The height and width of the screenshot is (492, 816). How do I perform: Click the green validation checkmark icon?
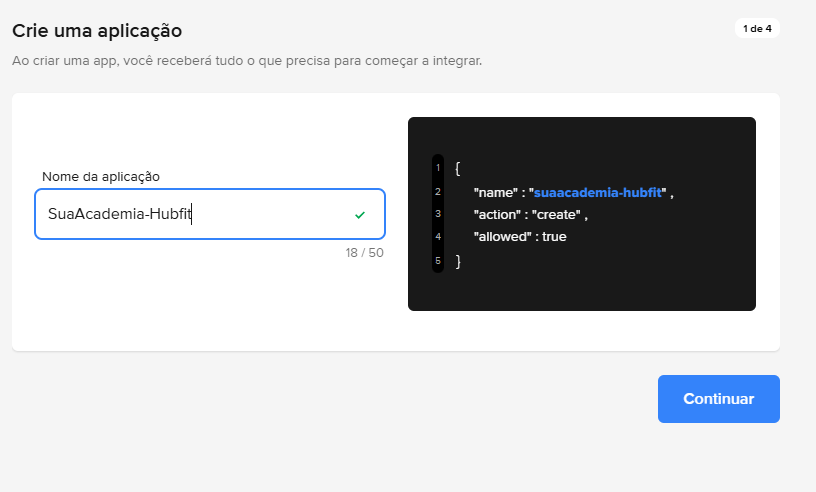(x=360, y=215)
